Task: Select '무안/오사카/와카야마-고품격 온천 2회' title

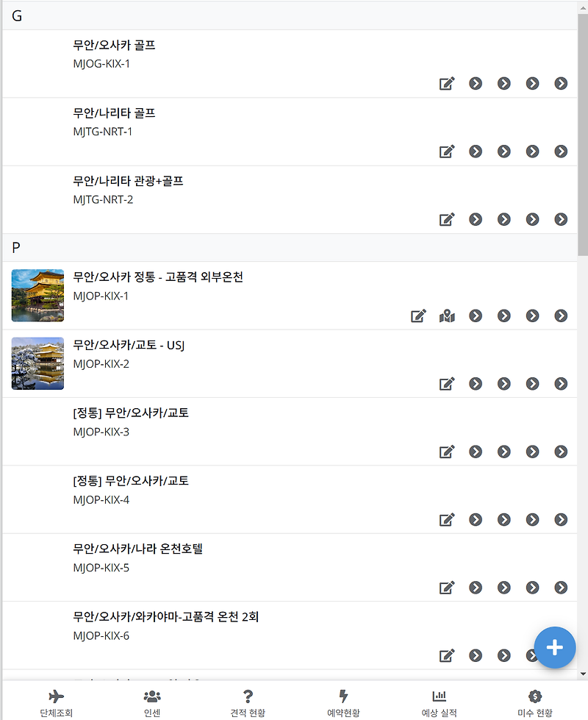Action: [165, 617]
